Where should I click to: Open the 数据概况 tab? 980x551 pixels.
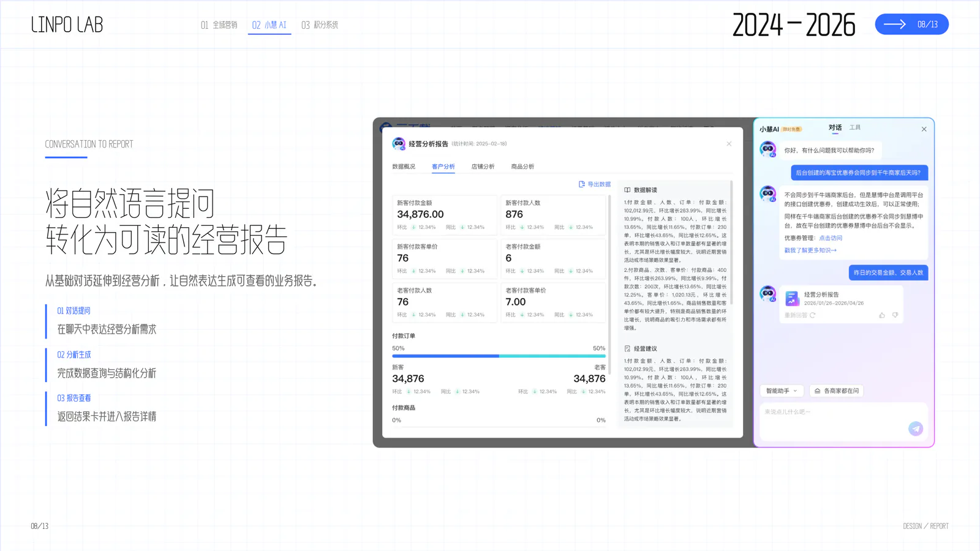pos(404,167)
